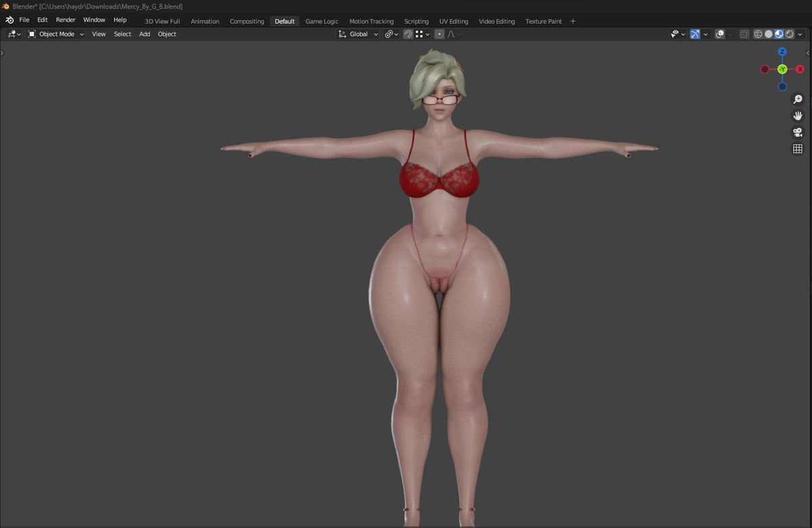Click the green Y axis gizmo circle

782,69
